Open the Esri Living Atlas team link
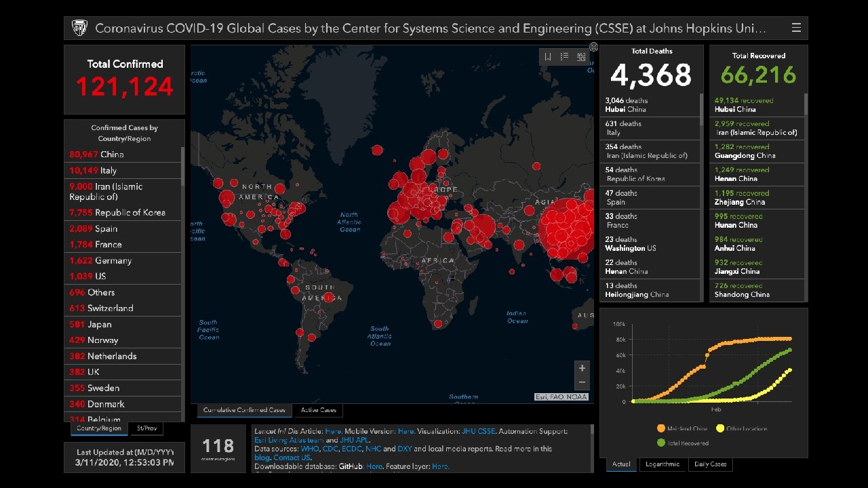868x488 pixels. 289,440
